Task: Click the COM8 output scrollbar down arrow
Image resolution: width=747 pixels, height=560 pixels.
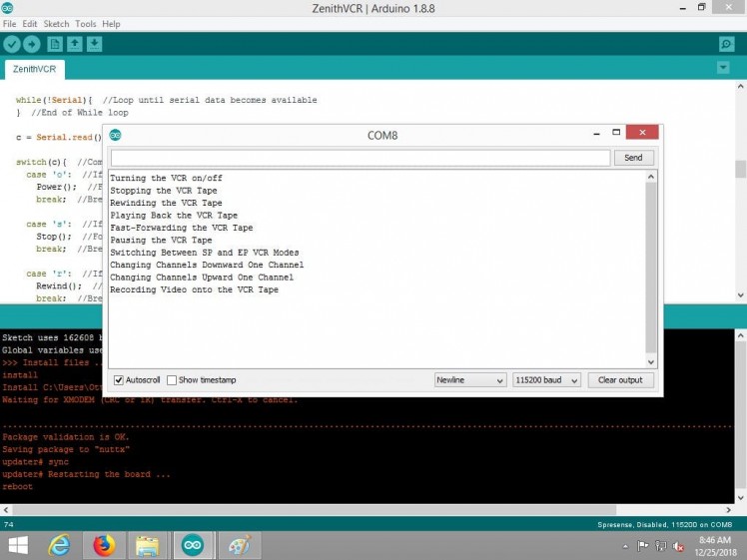Action: coord(651,362)
